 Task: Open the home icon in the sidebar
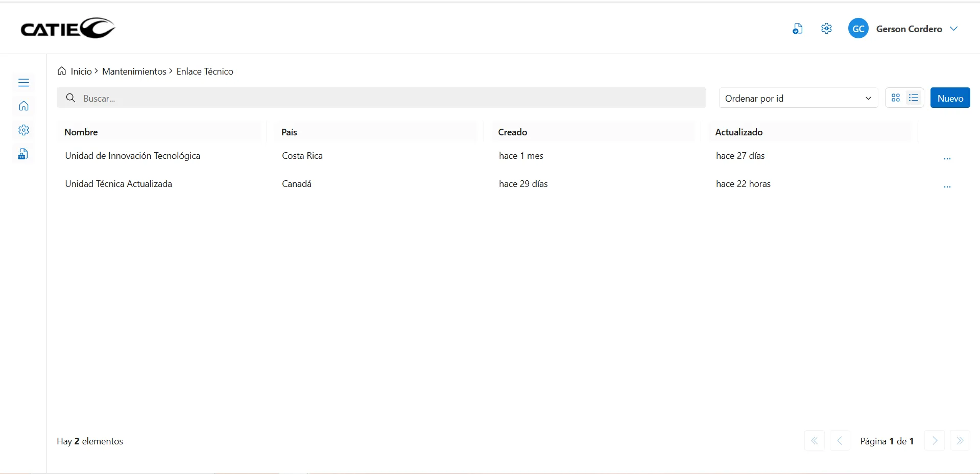(23, 106)
